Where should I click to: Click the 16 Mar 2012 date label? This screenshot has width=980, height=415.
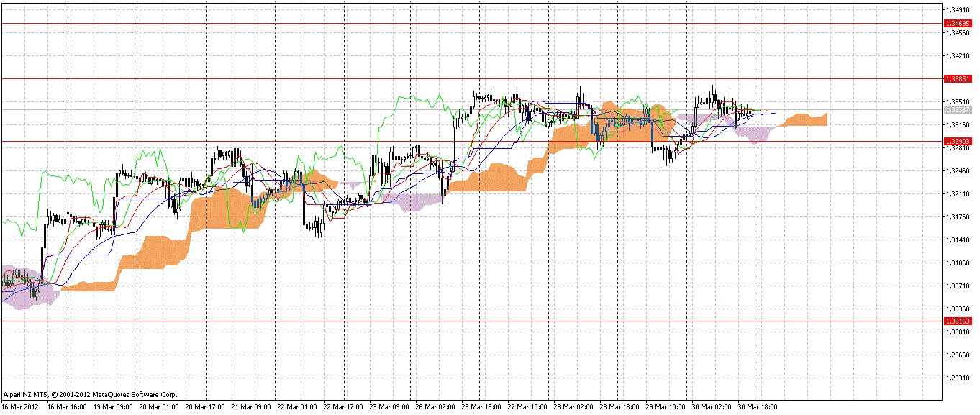coord(20,406)
